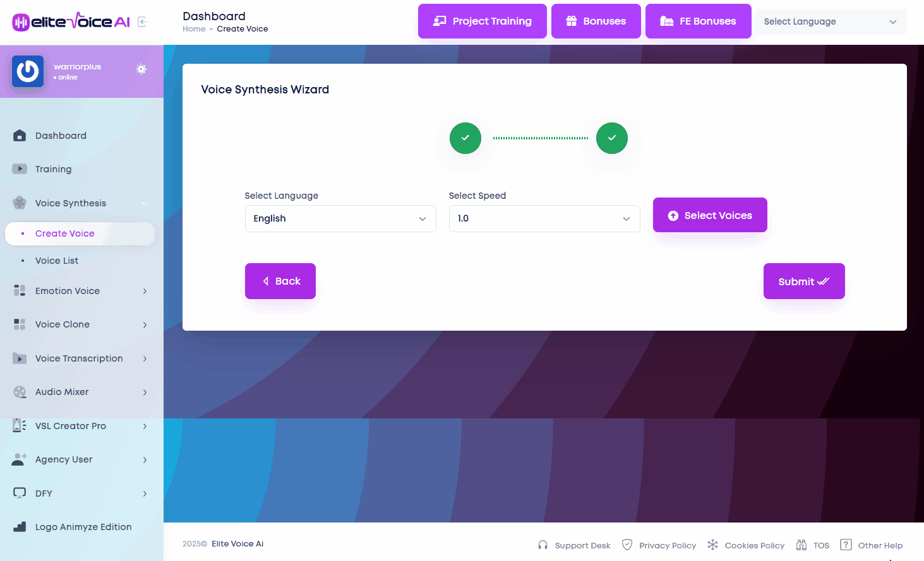The height and width of the screenshot is (561, 924).
Task: Submit the voice synthesis wizard
Action: [803, 281]
